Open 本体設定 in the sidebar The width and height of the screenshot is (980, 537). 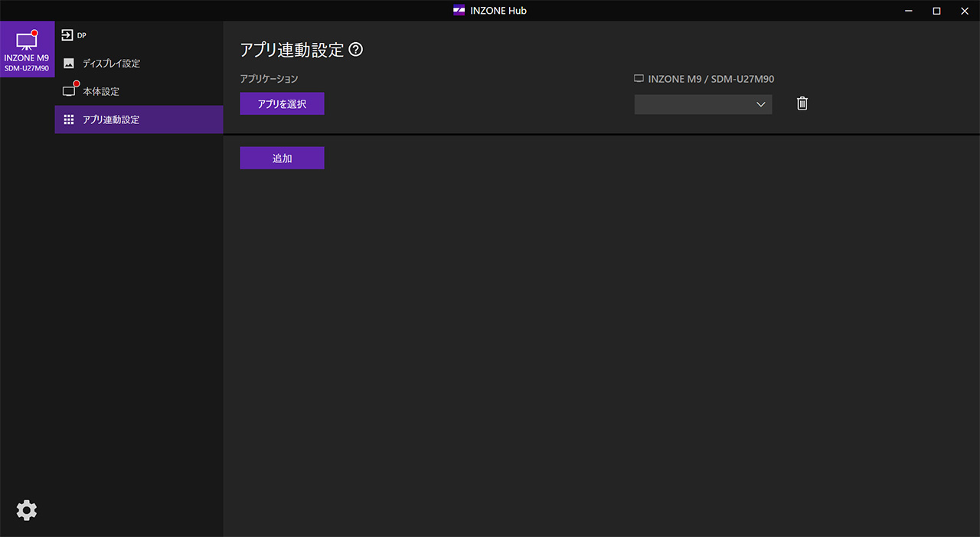pyautogui.click(x=139, y=92)
